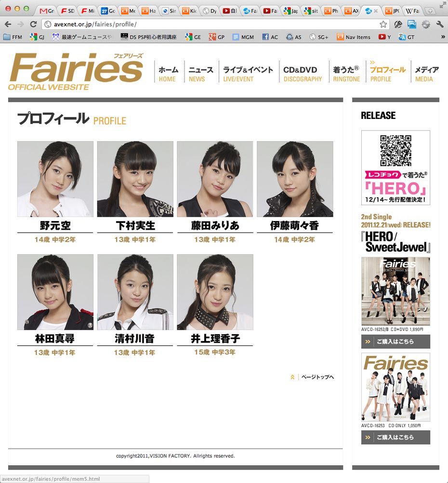This screenshot has height=483, width=448.
Task: Click 15歳 中学3年 under 井上理香子
Action: point(215,352)
